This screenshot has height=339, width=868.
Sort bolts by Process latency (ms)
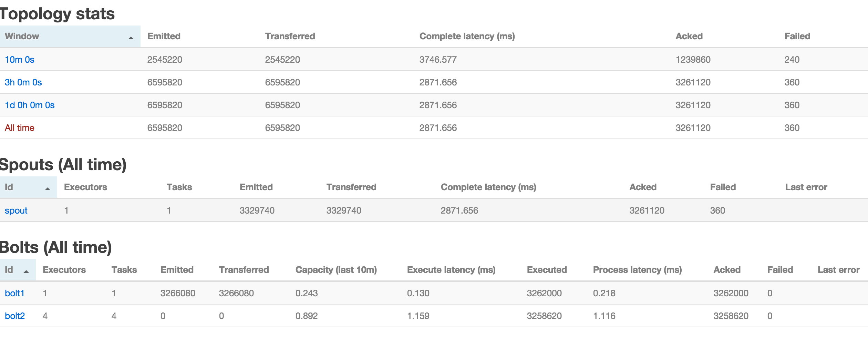click(x=637, y=270)
